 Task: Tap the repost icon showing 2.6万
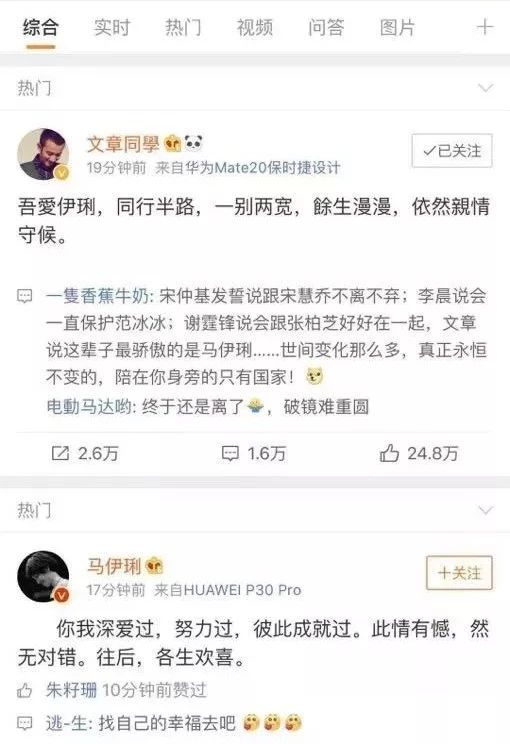pos(60,453)
